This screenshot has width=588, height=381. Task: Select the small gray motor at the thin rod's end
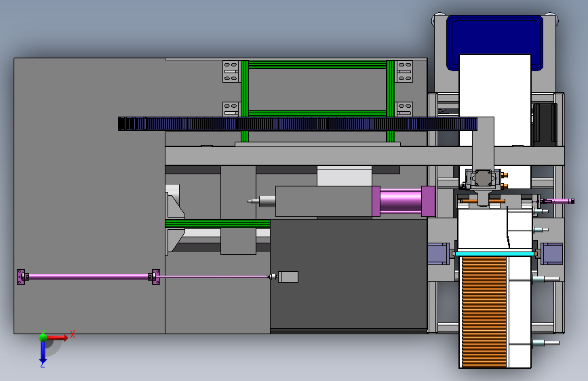[x=288, y=277]
